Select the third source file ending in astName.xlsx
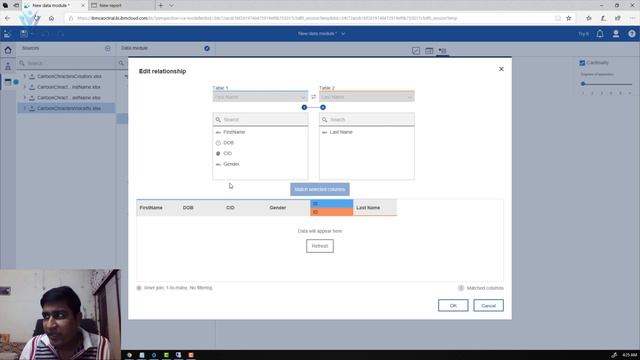The height and width of the screenshot is (360, 640). pyautogui.click(x=69, y=98)
